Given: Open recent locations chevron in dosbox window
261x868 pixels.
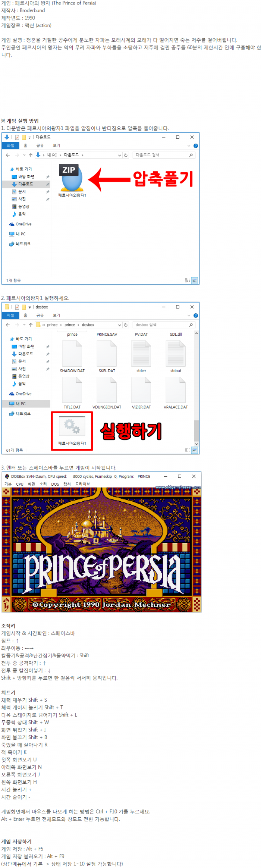Looking at the screenshot, I should [24, 325].
